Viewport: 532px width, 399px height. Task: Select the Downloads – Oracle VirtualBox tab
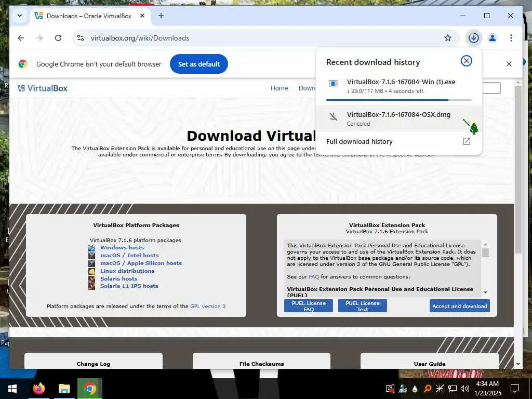pyautogui.click(x=90, y=16)
